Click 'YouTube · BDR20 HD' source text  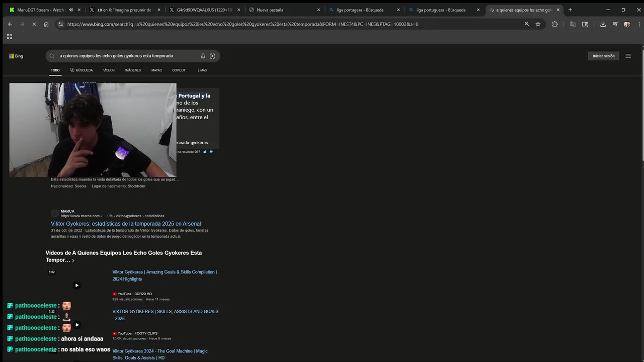tap(134, 294)
